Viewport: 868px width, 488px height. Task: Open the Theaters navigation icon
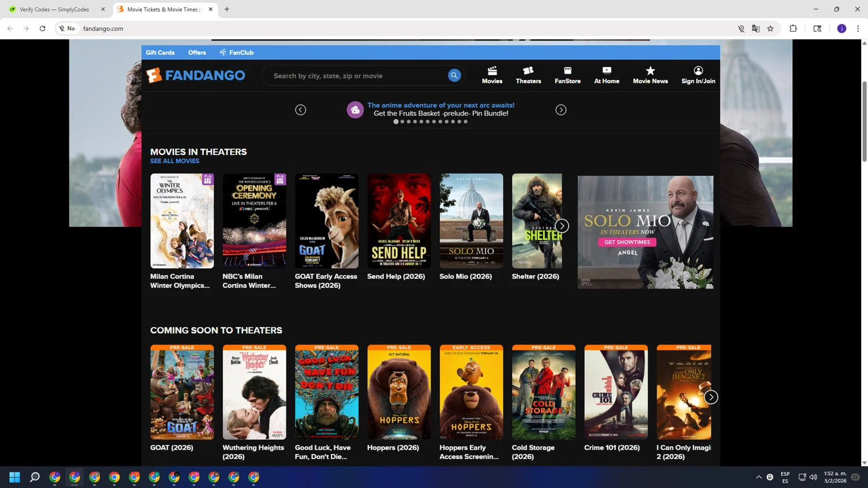tap(528, 71)
